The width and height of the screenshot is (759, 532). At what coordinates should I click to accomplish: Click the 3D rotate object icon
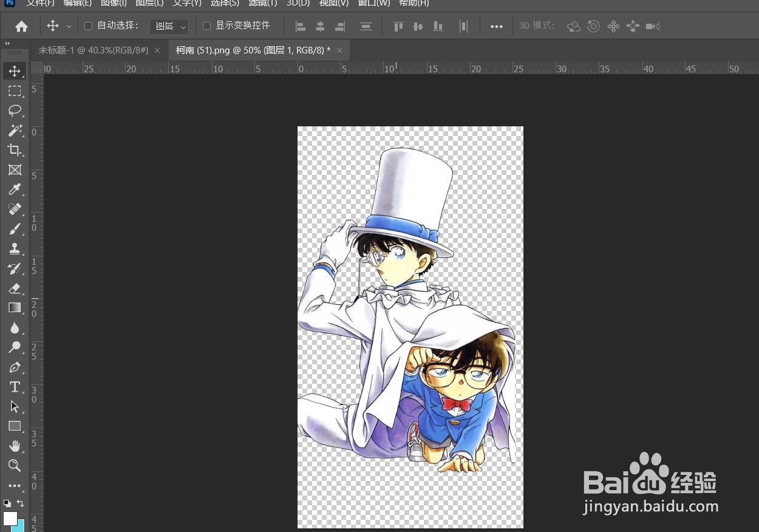574,26
